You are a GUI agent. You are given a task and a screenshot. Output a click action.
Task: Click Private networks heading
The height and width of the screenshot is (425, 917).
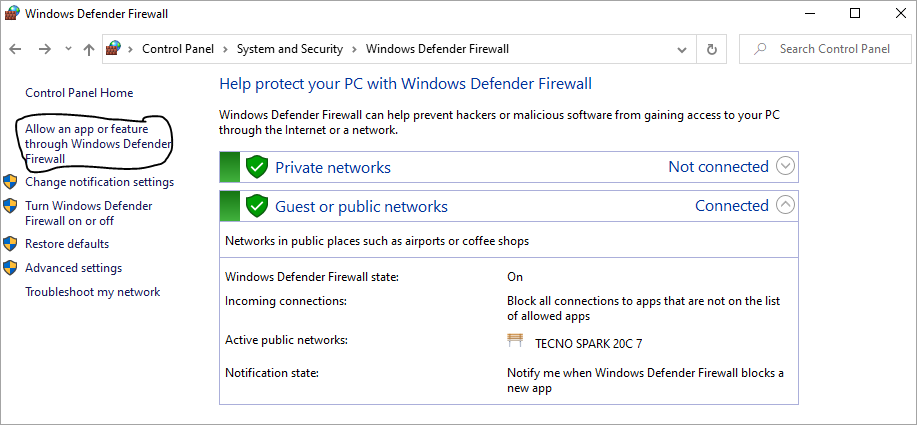(x=333, y=168)
